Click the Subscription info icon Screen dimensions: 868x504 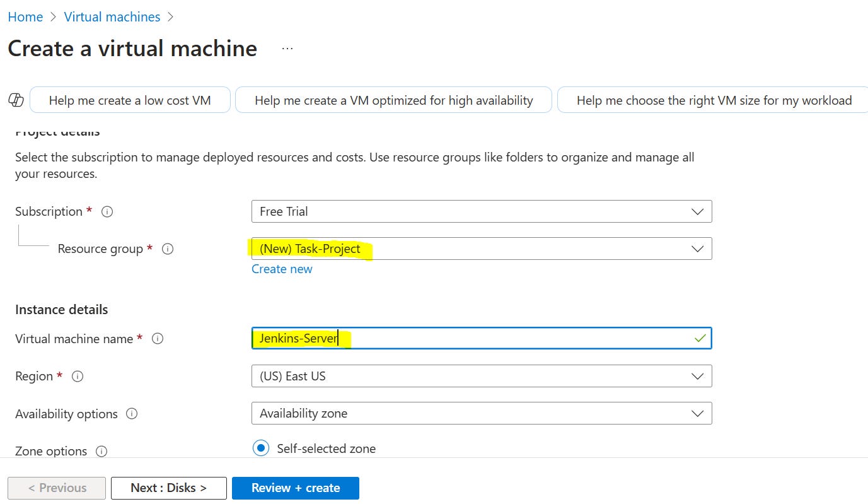pyautogui.click(x=107, y=211)
